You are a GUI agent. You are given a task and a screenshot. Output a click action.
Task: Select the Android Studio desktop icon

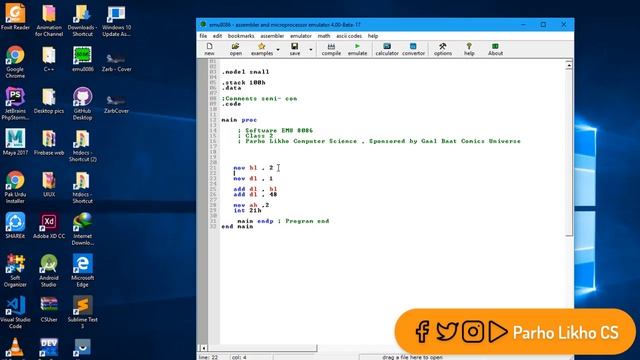pyautogui.click(x=49, y=270)
